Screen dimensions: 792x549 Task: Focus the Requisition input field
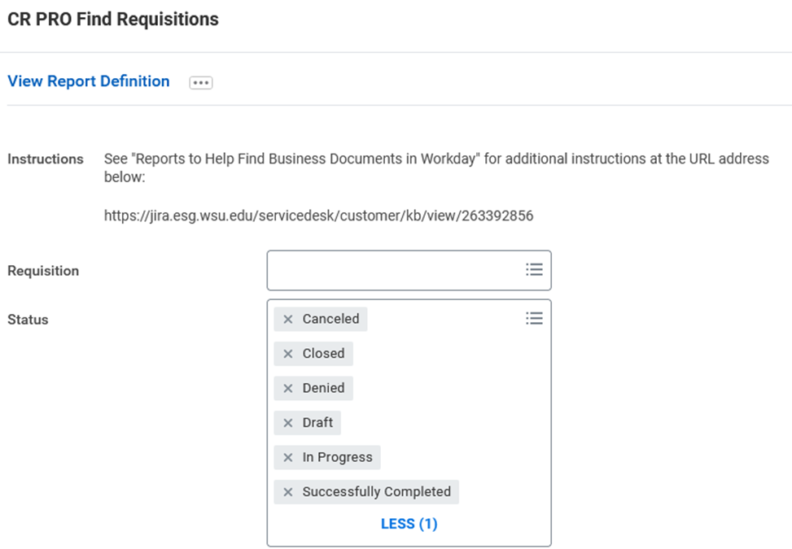(409, 270)
